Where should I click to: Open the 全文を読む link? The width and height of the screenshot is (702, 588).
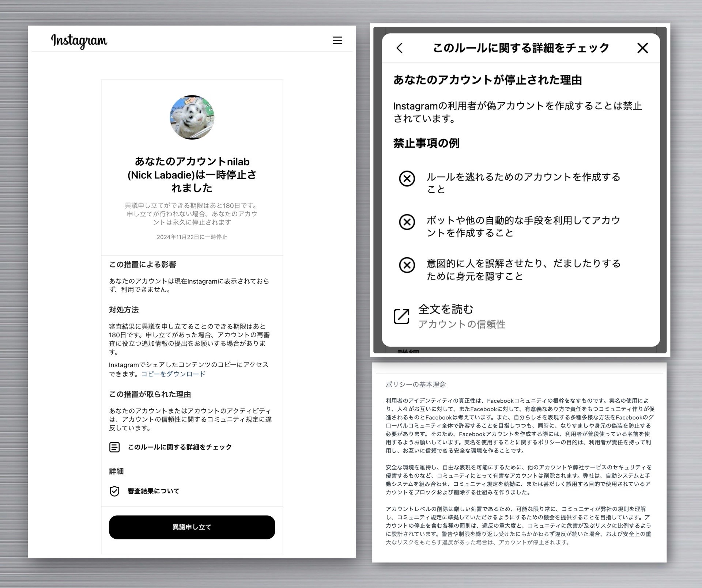pyautogui.click(x=445, y=309)
